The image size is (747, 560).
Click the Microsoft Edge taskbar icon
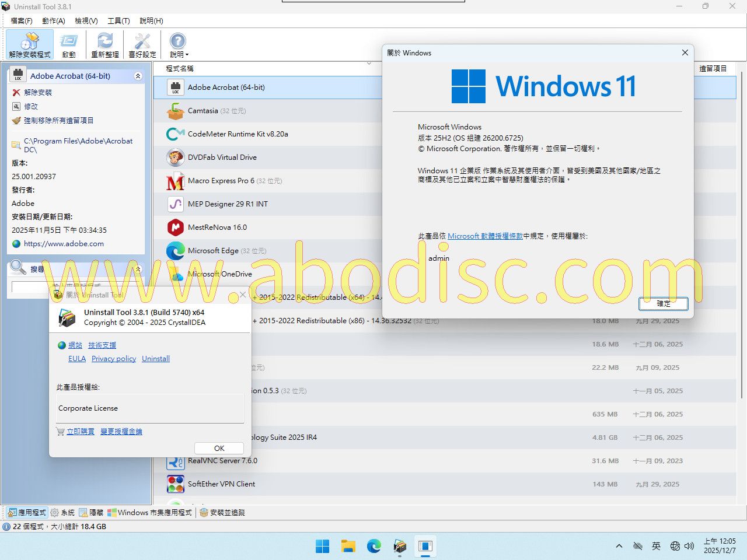coord(373,546)
